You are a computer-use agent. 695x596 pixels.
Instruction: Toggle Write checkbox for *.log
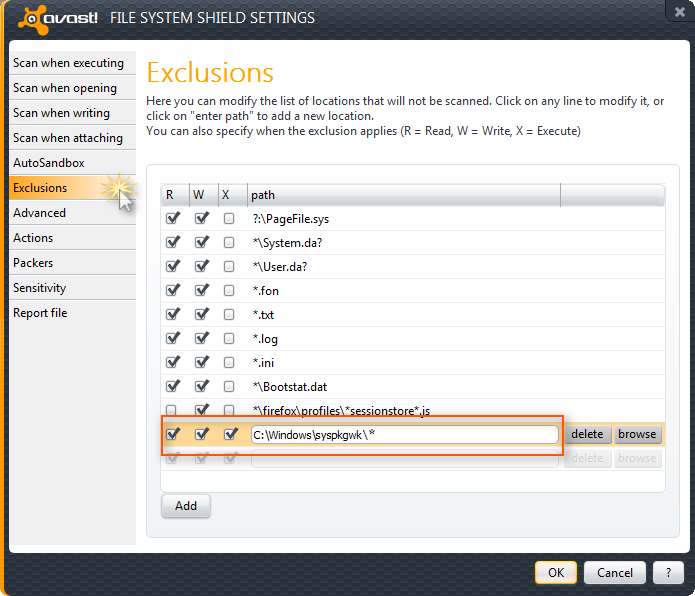click(201, 339)
